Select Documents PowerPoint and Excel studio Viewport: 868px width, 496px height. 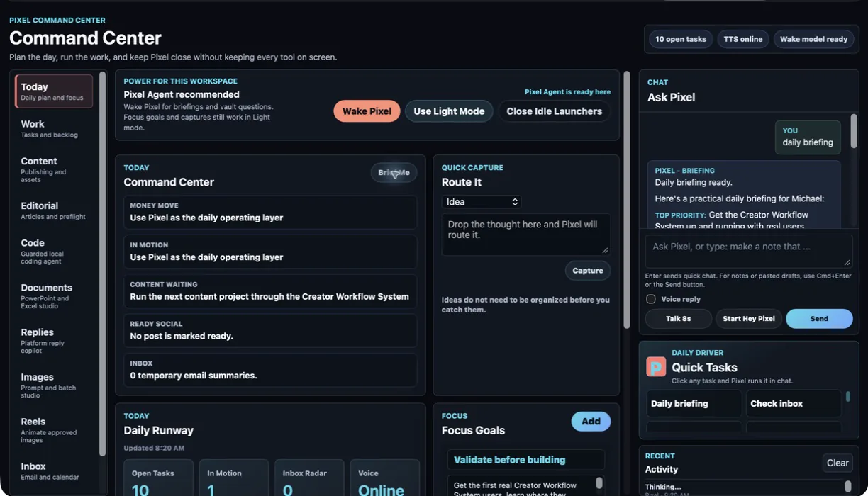(54, 296)
